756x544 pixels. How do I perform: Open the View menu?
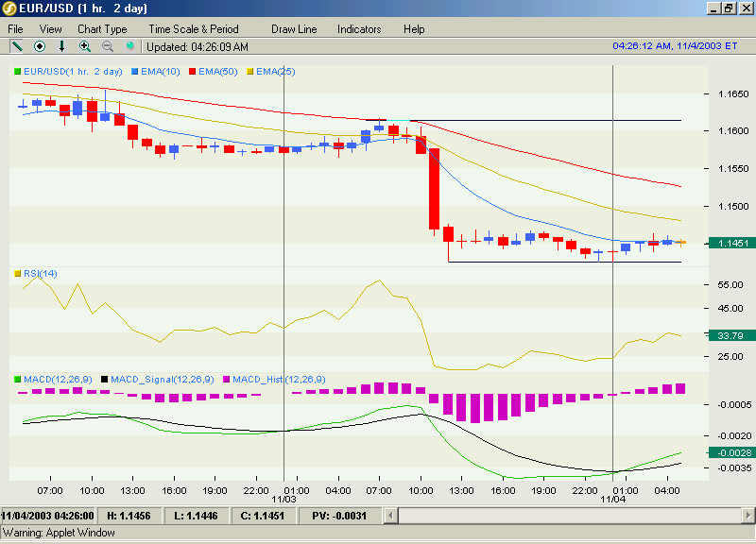51,29
